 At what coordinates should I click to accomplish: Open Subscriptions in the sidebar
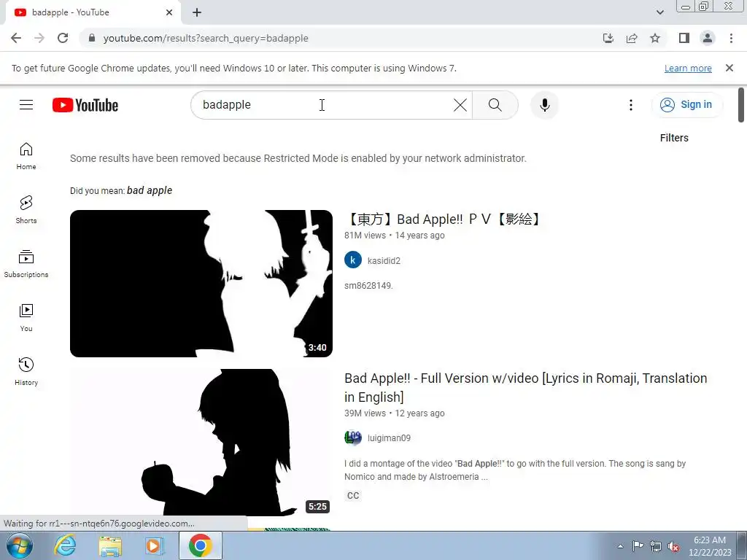pos(26,263)
